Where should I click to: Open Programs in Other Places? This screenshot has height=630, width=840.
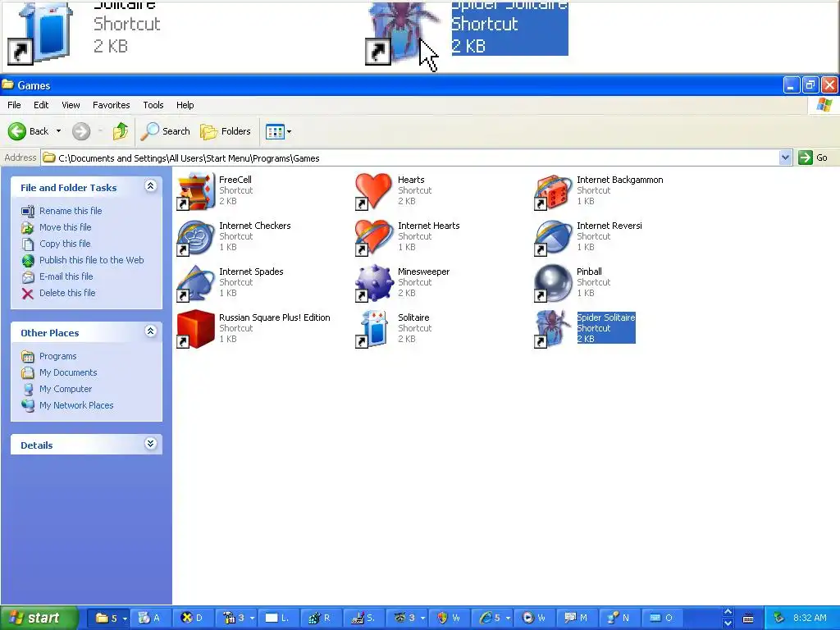pyautogui.click(x=58, y=356)
